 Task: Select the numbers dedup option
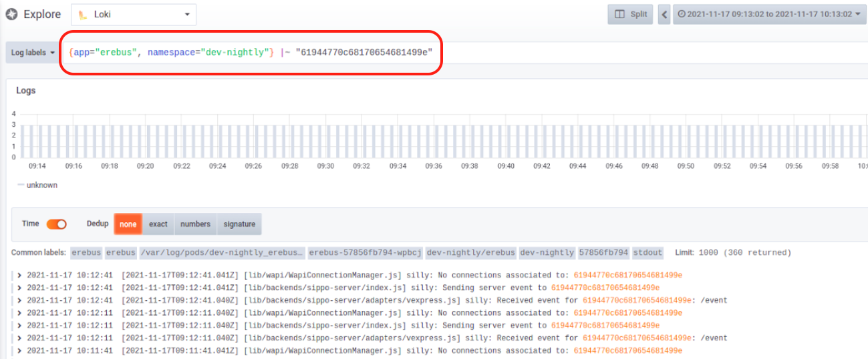click(195, 224)
